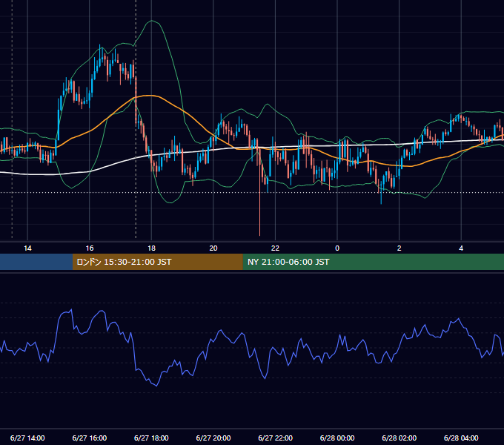Click the 6/27 18:00 date label
504x445 pixels.
pyautogui.click(x=151, y=438)
